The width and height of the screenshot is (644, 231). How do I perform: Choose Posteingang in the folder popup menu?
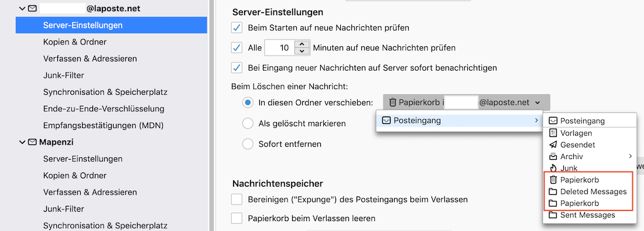pyautogui.click(x=459, y=120)
